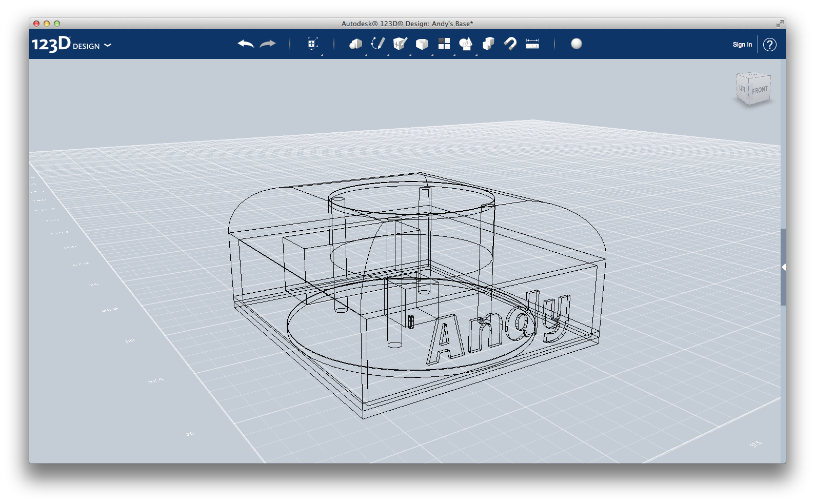Click the LEFT face of view cube
The width and height of the screenshot is (815, 504).
(742, 89)
